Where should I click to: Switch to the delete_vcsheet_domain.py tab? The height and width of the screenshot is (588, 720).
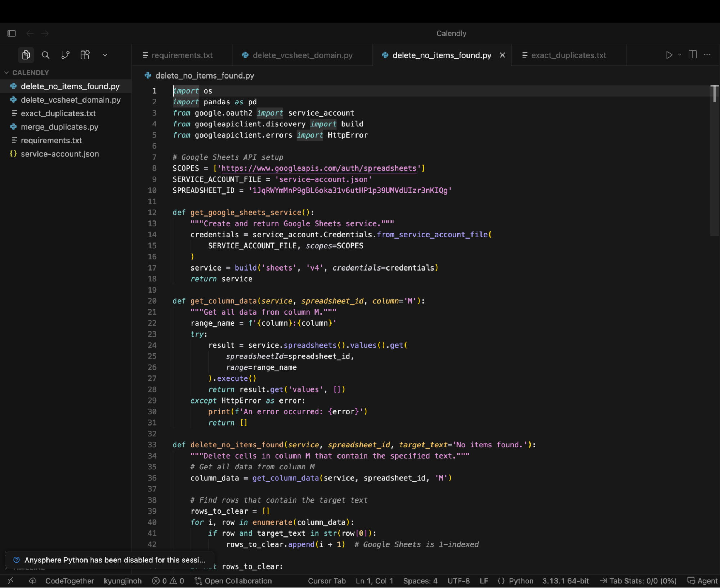[303, 55]
